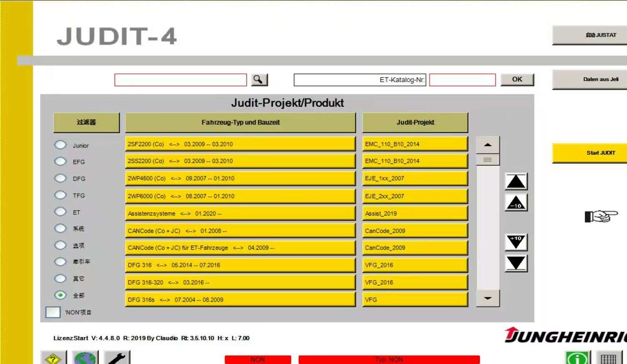Screen dimensions: 627x364
Task: Select the 系统 filter radio button
Action: pyautogui.click(x=60, y=228)
